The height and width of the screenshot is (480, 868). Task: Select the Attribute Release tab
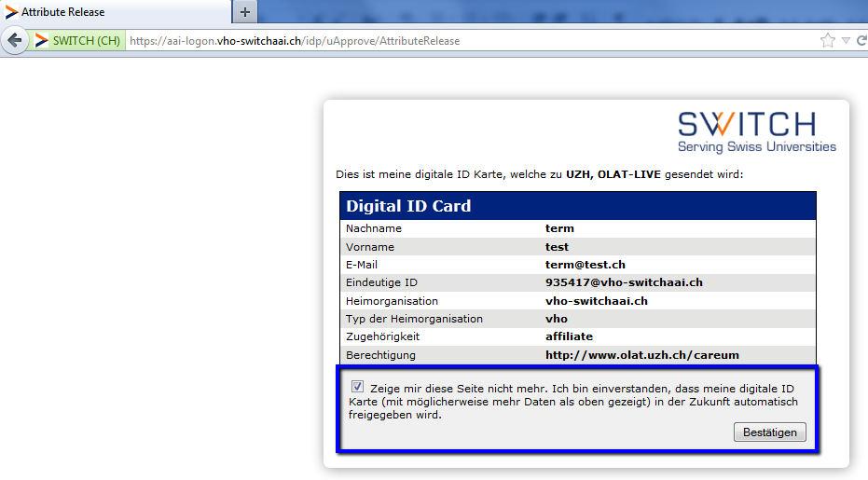(116, 12)
